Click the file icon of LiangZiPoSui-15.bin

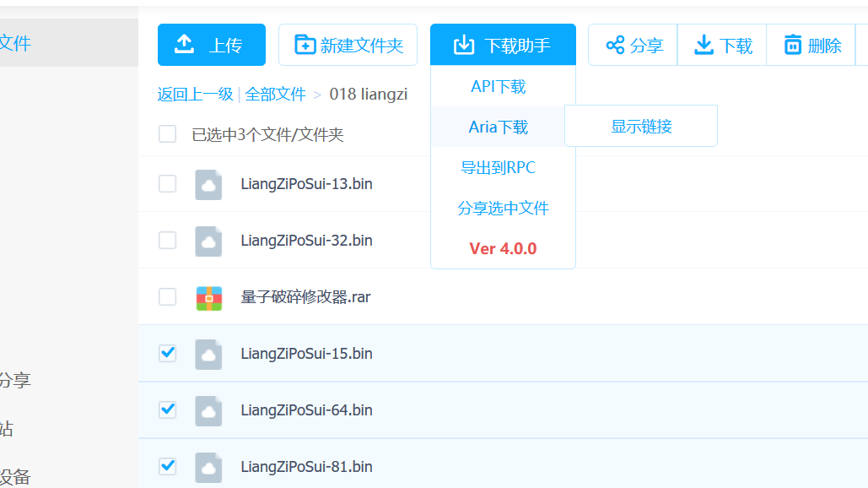pos(208,354)
